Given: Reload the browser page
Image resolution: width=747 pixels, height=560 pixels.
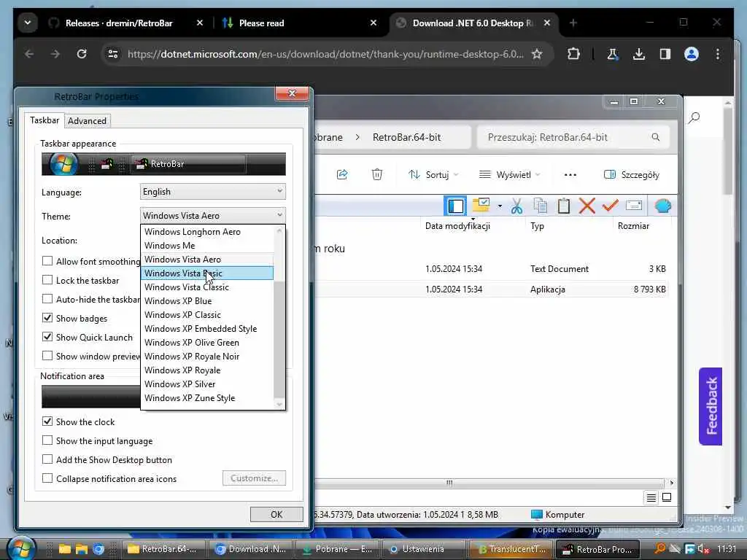Looking at the screenshot, I should 82,54.
